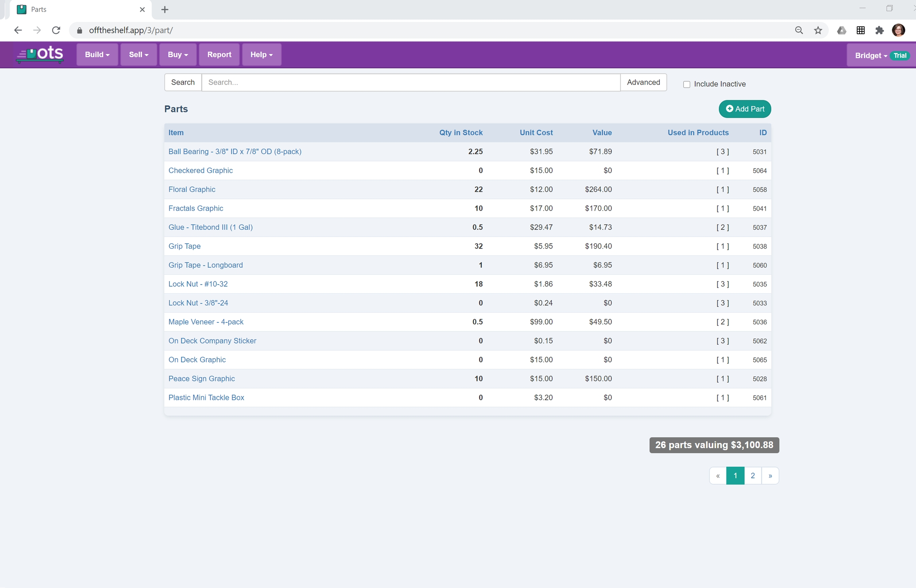The width and height of the screenshot is (916, 588).
Task: Open the grid apps extension icon
Action: point(860,30)
